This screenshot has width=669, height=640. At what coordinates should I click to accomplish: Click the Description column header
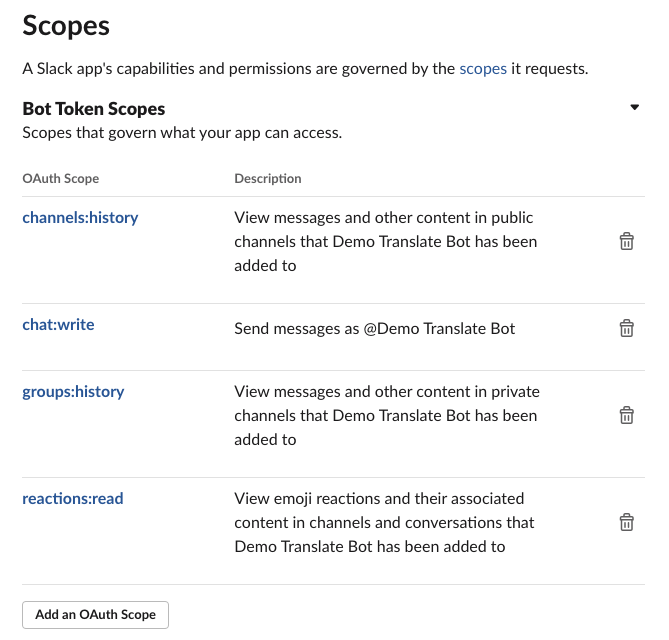pyautogui.click(x=268, y=178)
